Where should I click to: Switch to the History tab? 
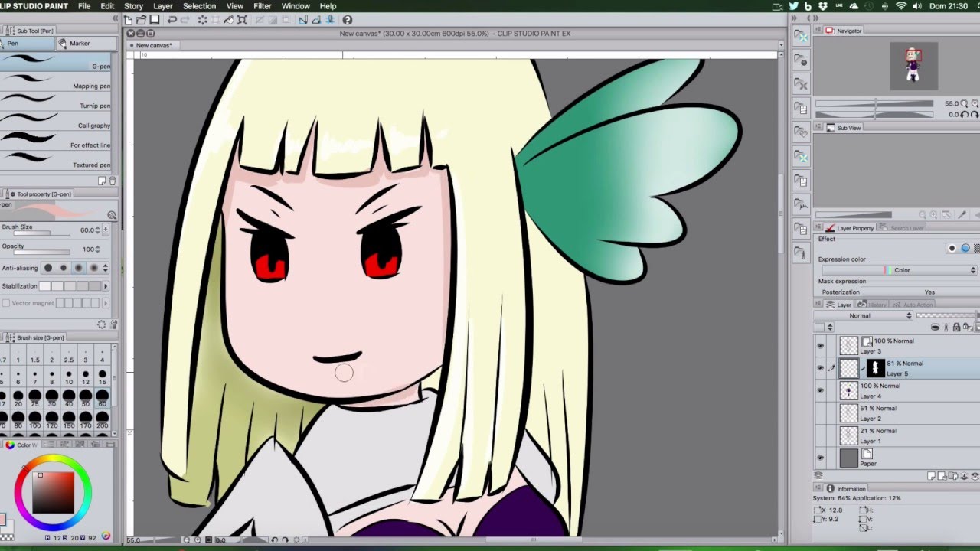pos(873,305)
